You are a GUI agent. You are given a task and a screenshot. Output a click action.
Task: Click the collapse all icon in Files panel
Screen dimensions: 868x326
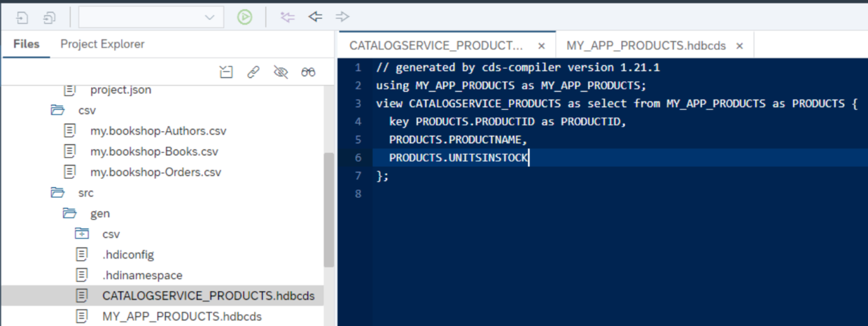coord(225,72)
